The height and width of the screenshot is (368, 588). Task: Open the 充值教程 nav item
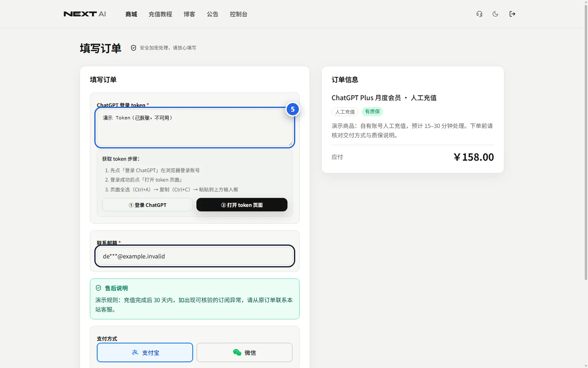coord(160,14)
